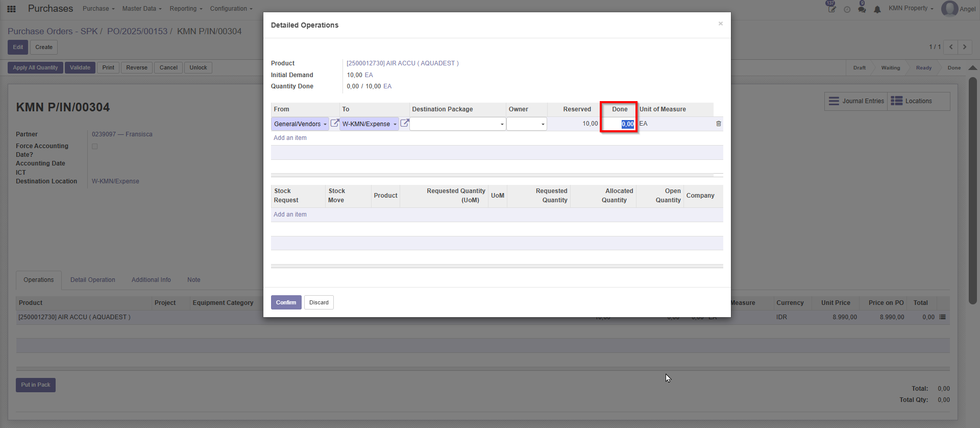Select the Ready status stage

pyautogui.click(x=924, y=67)
